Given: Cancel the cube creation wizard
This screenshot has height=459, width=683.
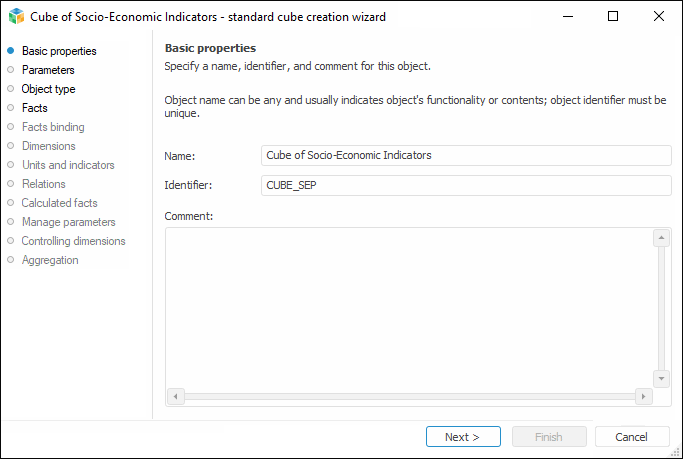Looking at the screenshot, I should [632, 437].
